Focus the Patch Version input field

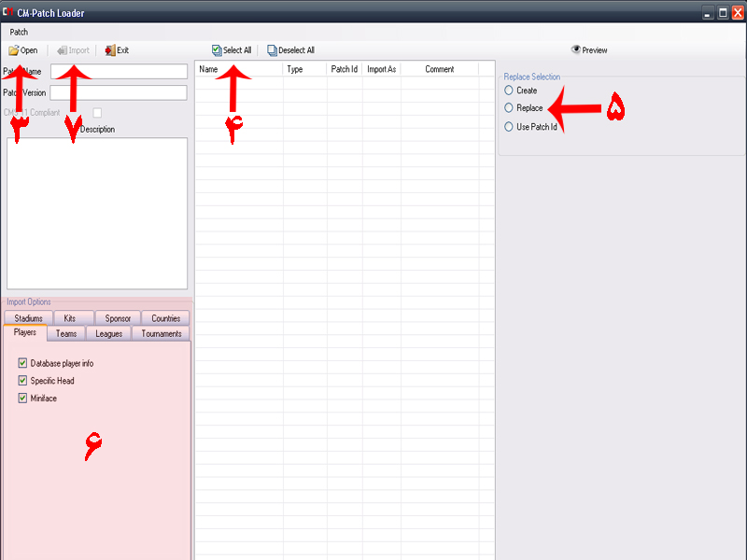[x=119, y=92]
